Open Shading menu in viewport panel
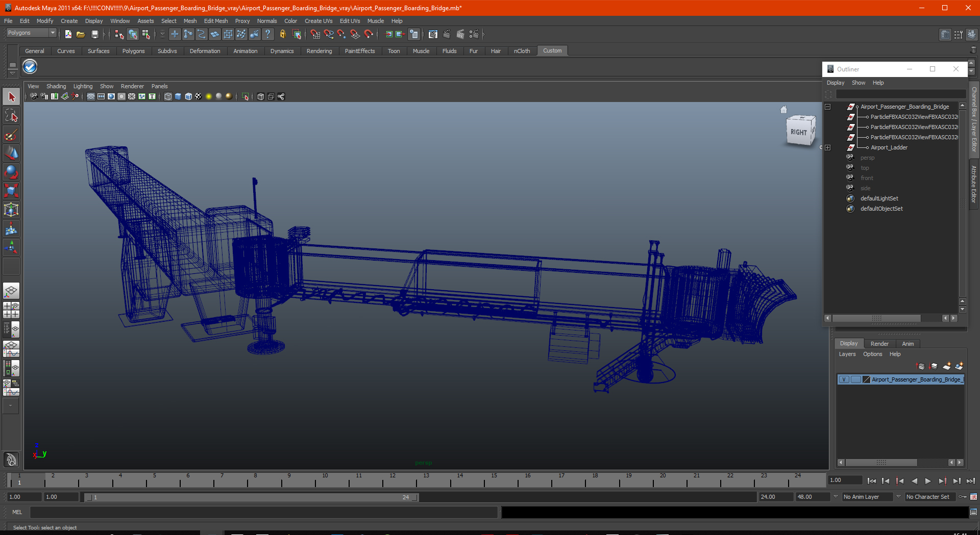The image size is (980, 535). [x=56, y=86]
